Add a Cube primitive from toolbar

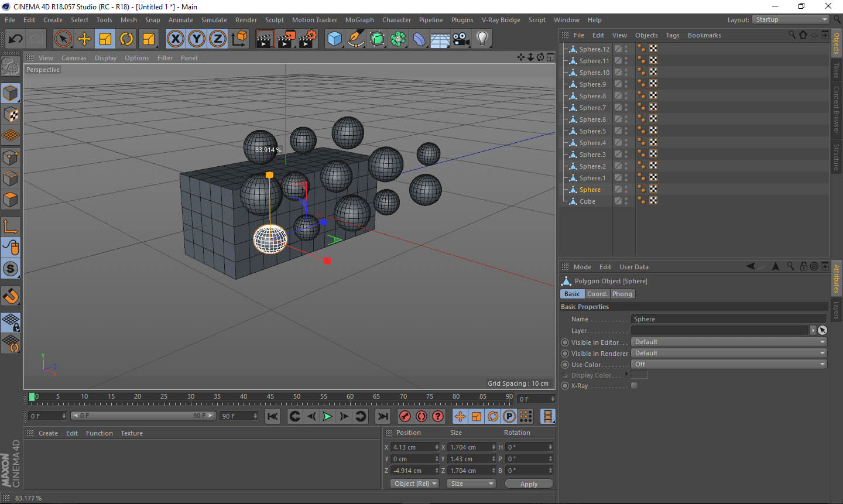point(334,39)
